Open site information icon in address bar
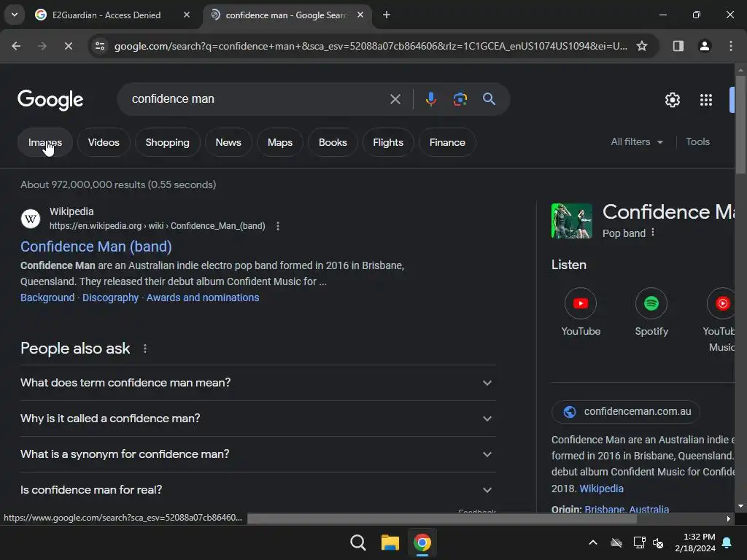 100,46
